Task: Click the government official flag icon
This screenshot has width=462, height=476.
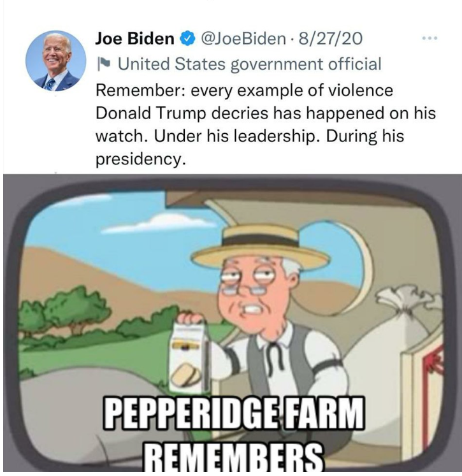Action: 103,64
